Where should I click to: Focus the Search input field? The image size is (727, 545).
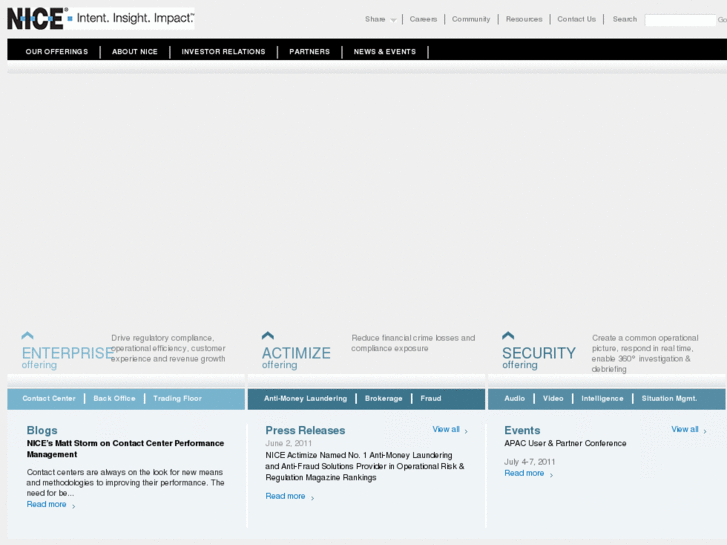pyautogui.click(x=680, y=20)
